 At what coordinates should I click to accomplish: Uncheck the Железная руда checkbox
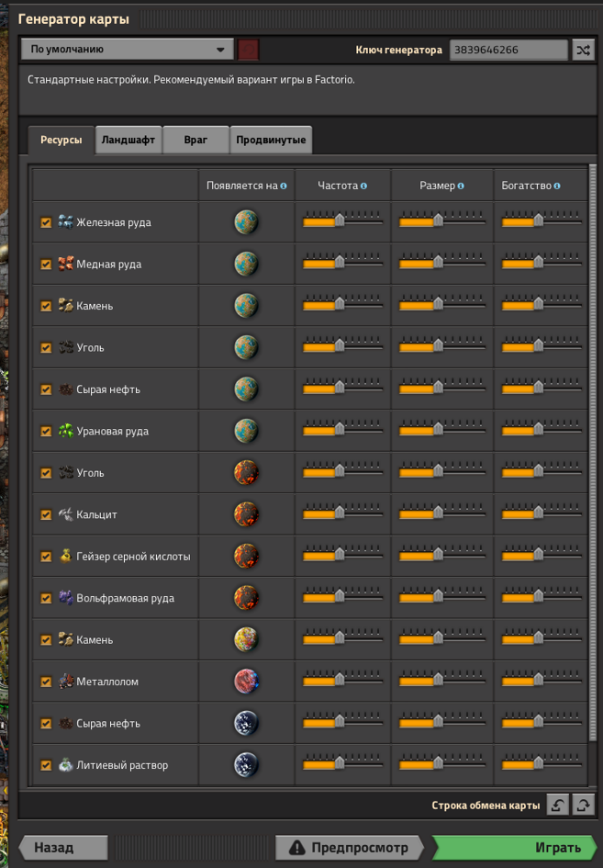tap(46, 222)
